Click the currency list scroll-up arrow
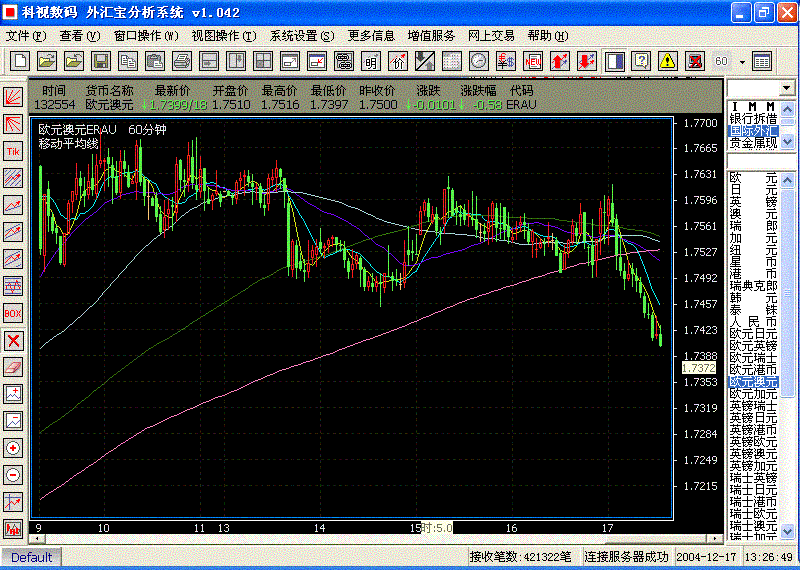The height and width of the screenshot is (570, 800). [788, 180]
